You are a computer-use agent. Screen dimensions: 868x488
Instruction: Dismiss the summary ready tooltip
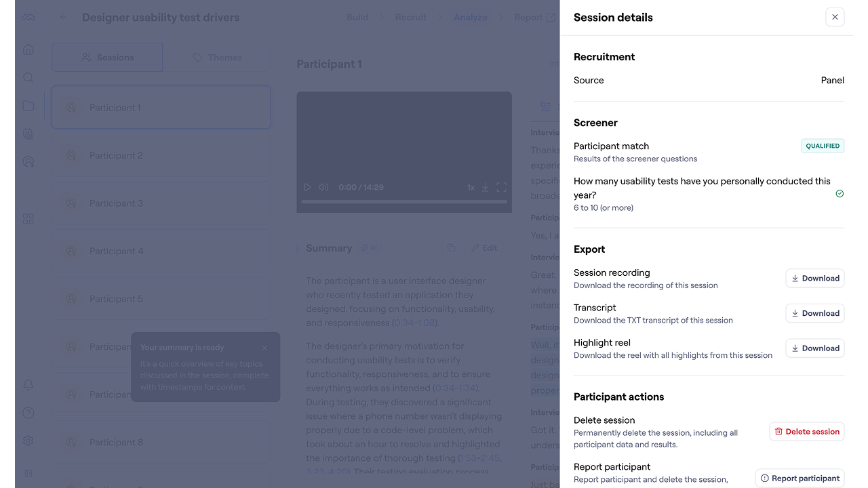(x=264, y=348)
